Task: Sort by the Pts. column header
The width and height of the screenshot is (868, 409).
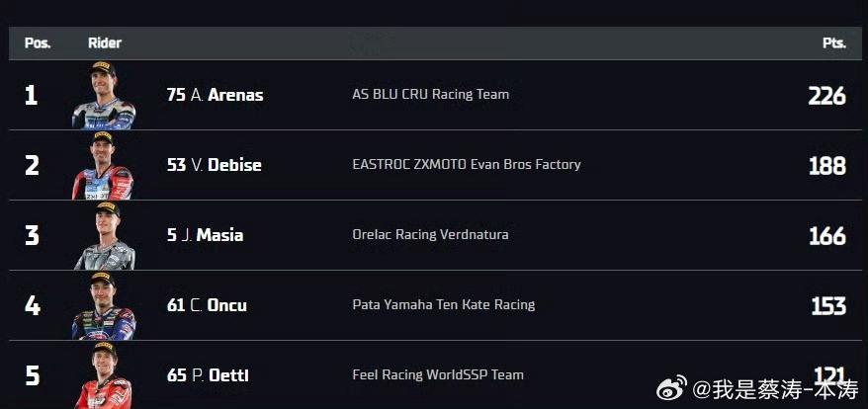Action: tap(834, 43)
